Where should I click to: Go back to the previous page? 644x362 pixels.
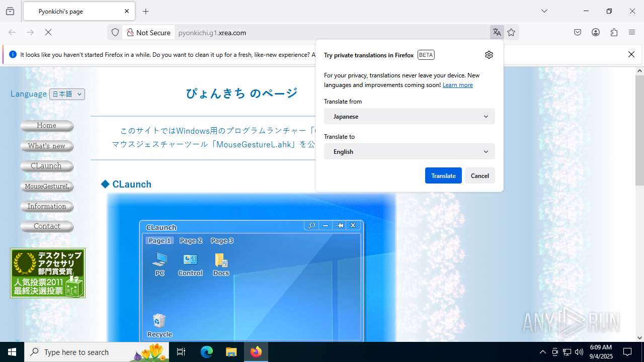tap(12, 32)
